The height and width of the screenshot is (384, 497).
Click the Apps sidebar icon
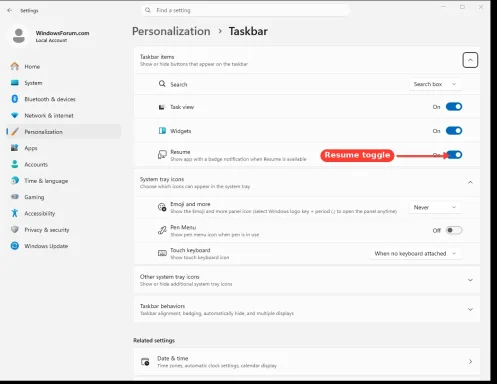point(15,148)
